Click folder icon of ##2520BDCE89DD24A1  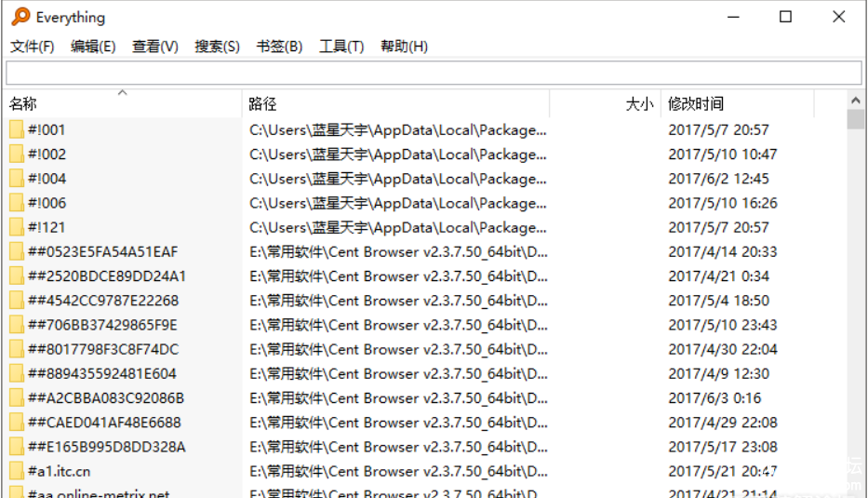[17, 276]
